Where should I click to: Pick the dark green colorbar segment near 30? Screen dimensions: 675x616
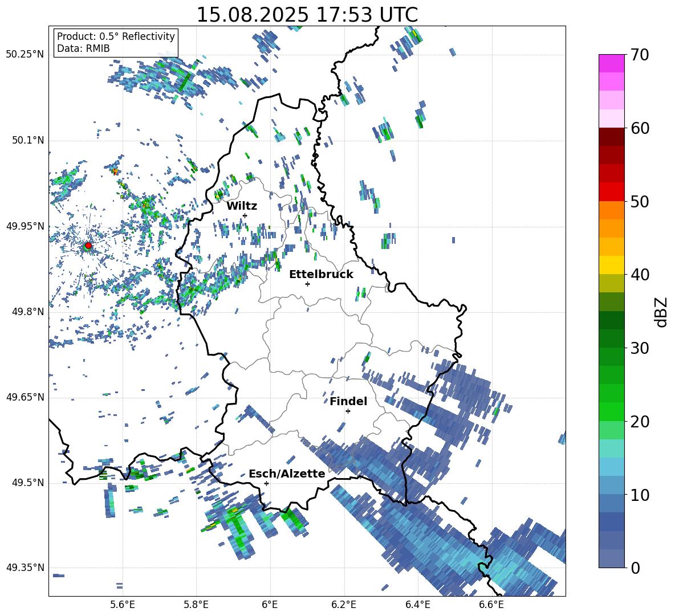(611, 338)
